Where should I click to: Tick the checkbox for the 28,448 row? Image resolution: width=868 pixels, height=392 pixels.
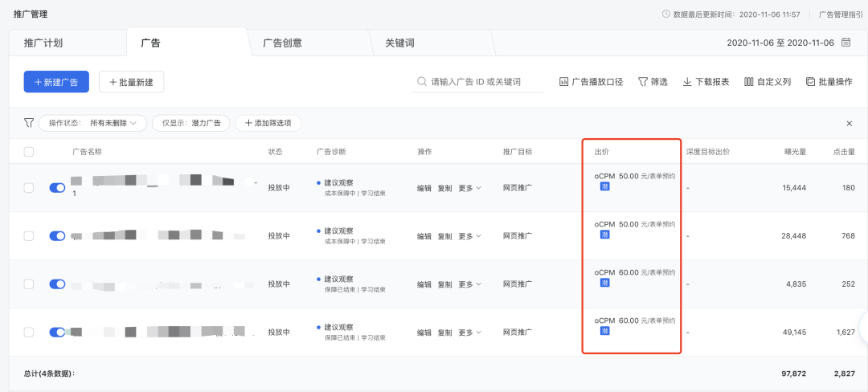point(29,236)
